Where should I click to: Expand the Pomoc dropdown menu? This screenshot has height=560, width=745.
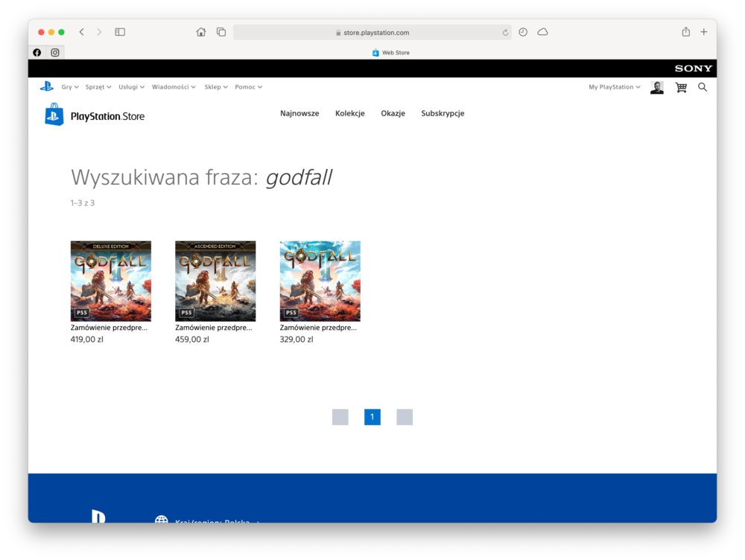pos(249,87)
